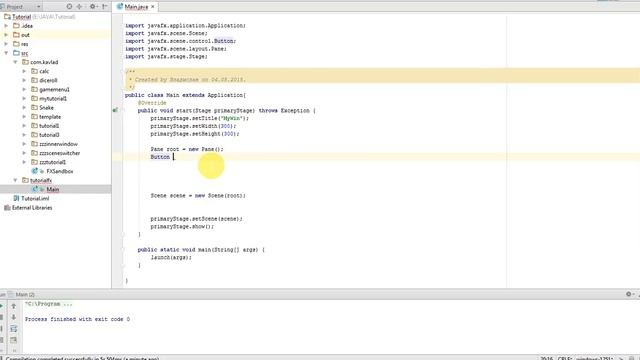Select the gamemenu1 package
The height and width of the screenshot is (360, 640).
[x=54, y=89]
